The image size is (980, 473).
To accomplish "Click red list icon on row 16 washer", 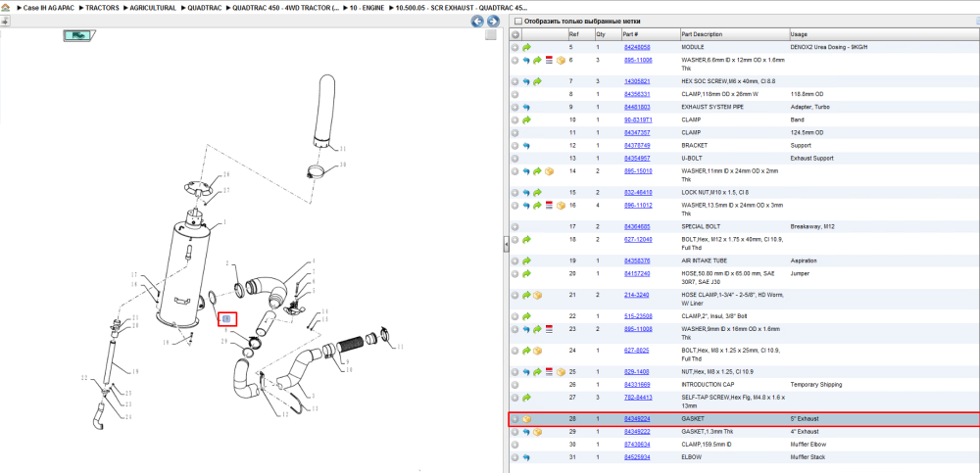I will [x=550, y=205].
